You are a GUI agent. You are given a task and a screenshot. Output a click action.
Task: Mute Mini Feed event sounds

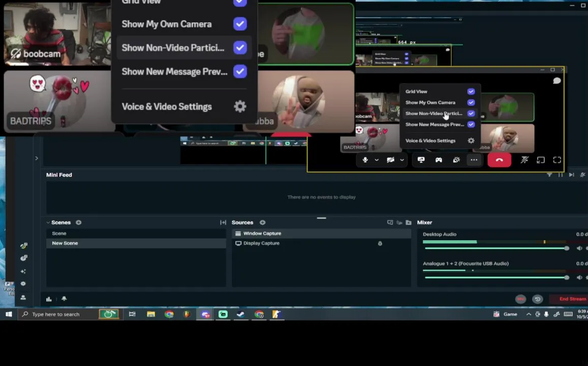pos(582,175)
